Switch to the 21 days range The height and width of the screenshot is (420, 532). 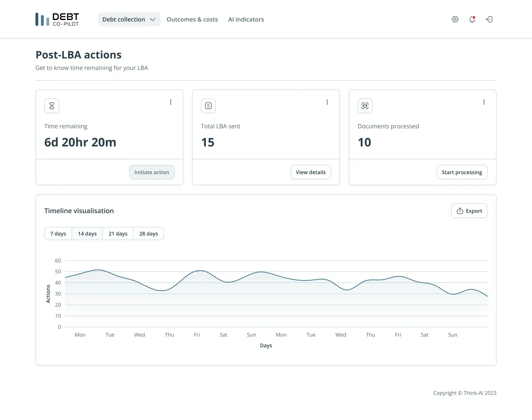point(118,234)
